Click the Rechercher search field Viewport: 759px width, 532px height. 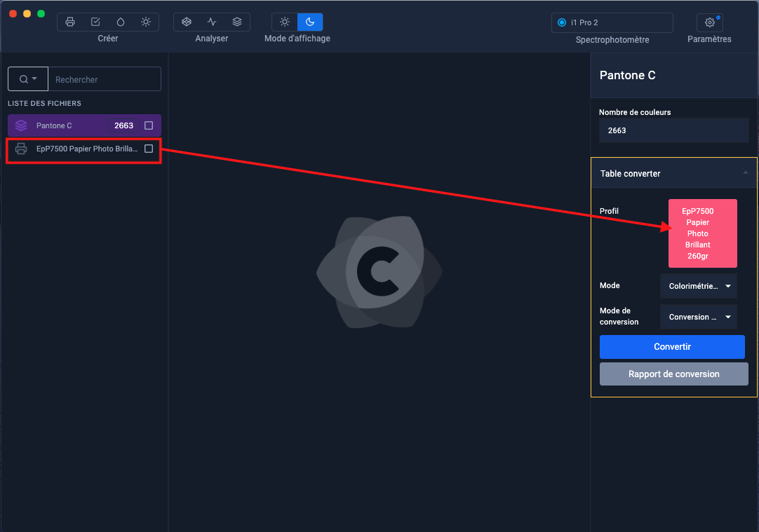(x=105, y=79)
